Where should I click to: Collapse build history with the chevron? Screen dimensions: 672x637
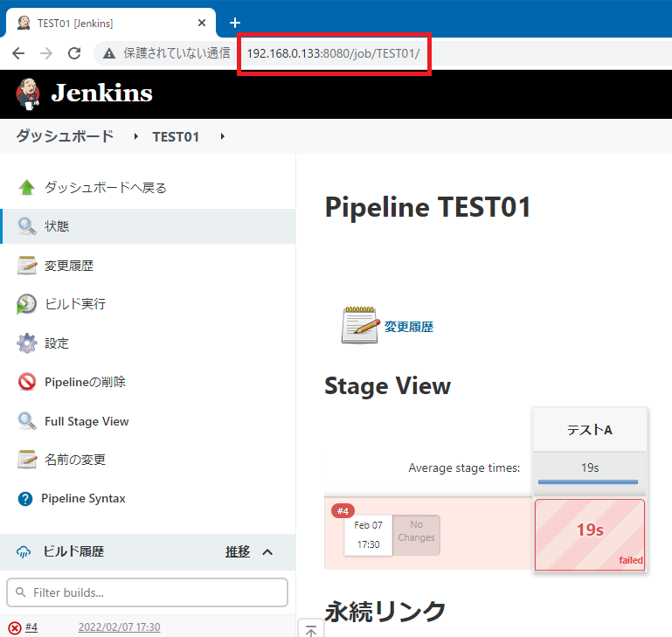click(x=267, y=551)
